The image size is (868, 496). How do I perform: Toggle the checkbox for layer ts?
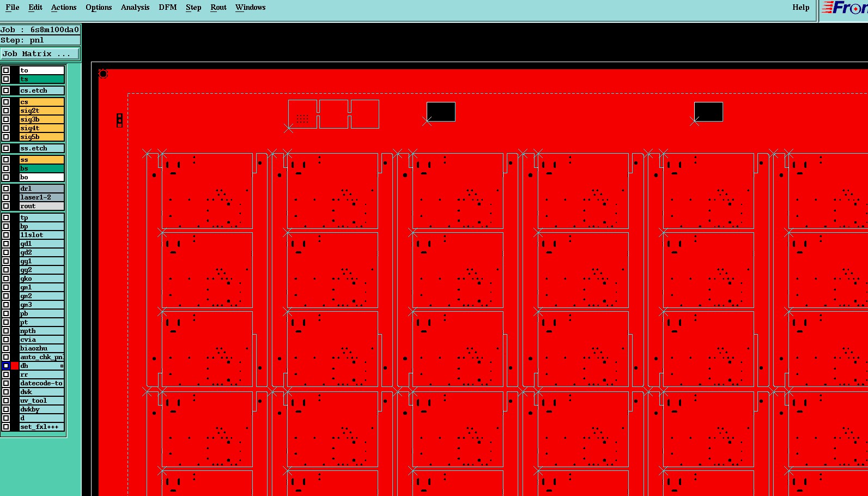pos(6,79)
